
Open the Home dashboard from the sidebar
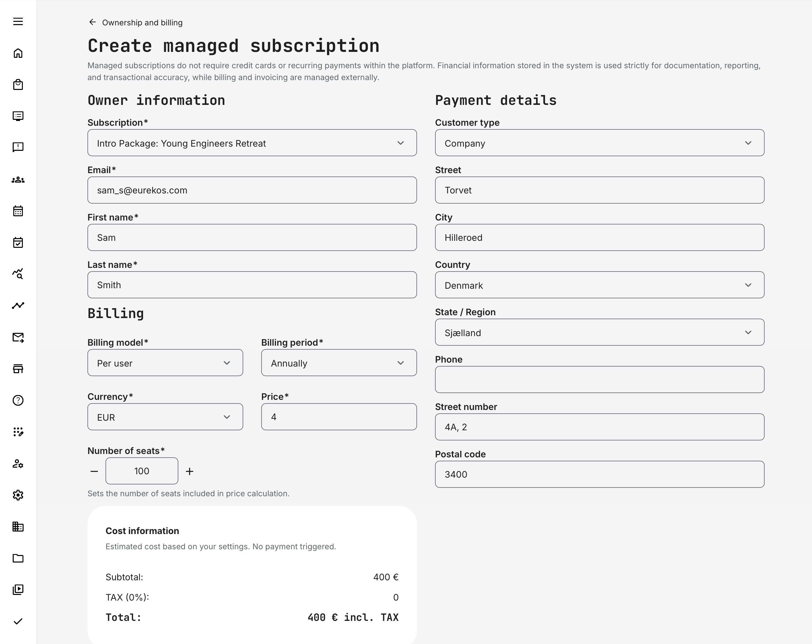pyautogui.click(x=18, y=53)
